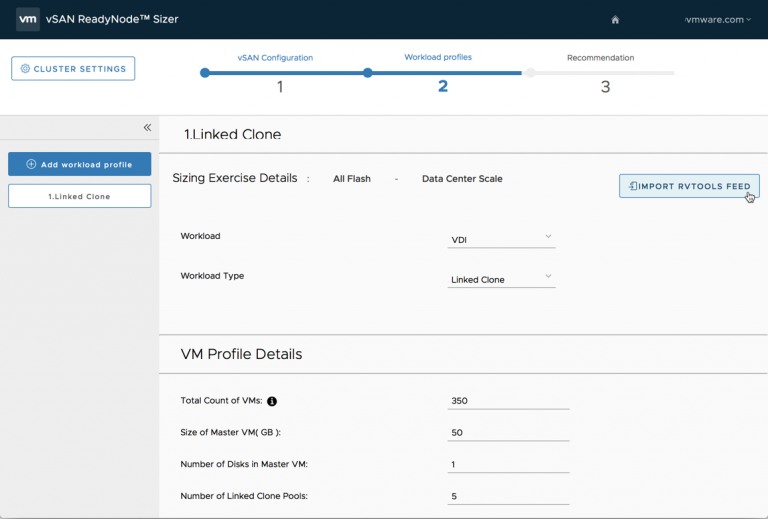Open the vmware.com account dropdown
768x519 pixels.
tap(718, 20)
